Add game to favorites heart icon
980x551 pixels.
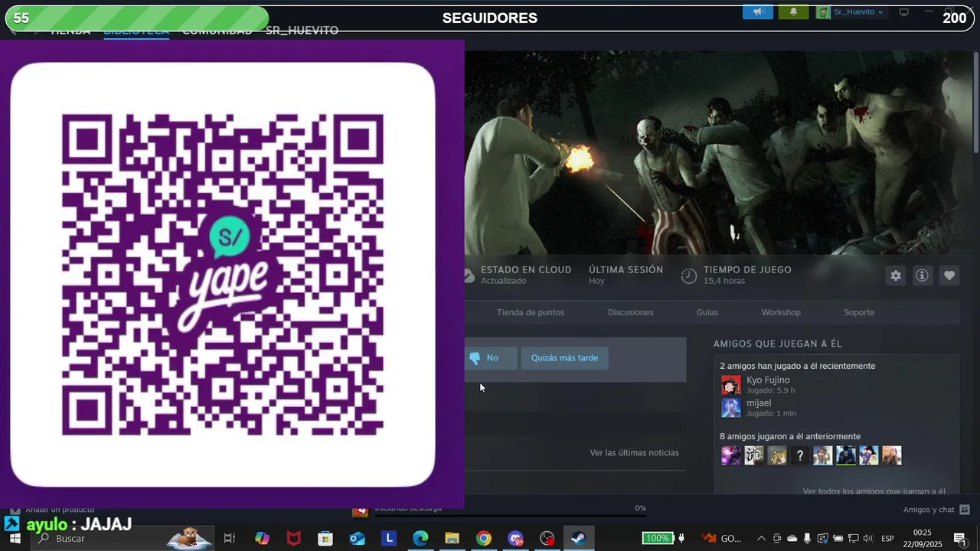click(x=949, y=275)
